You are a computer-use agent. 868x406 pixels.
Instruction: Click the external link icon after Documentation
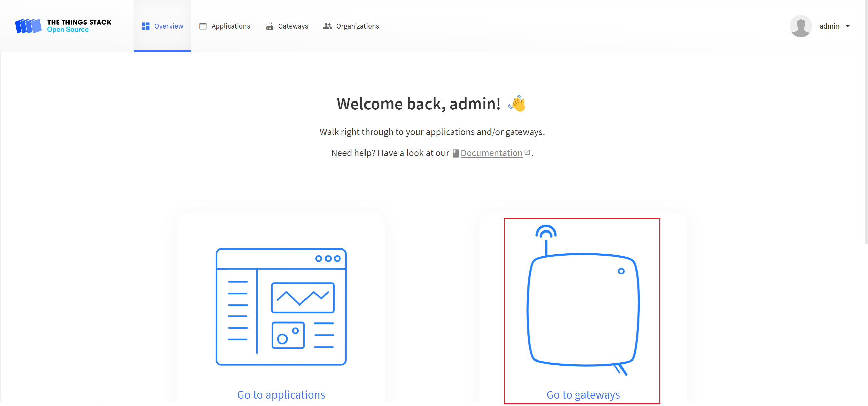click(x=527, y=152)
